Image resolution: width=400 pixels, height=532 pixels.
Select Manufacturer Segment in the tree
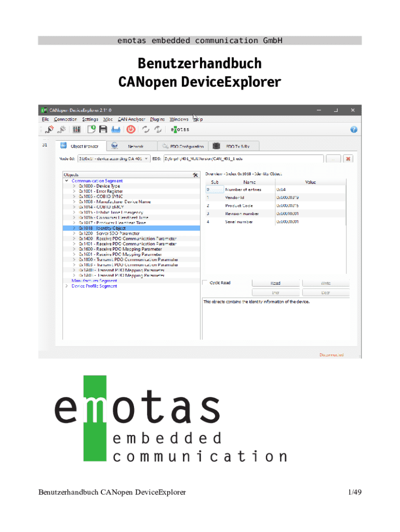94,281
